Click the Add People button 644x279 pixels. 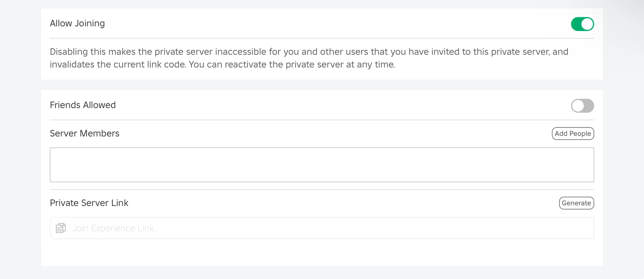572,134
